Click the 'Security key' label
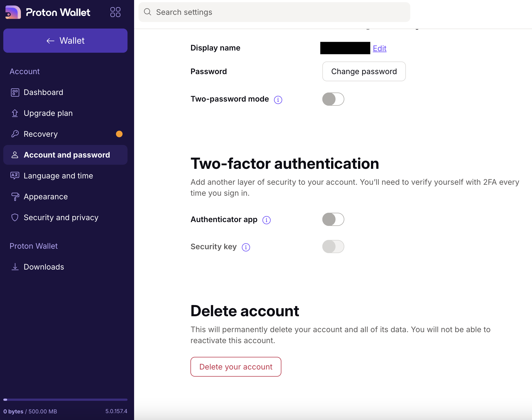Screen dimensions: 532x420 coord(214,247)
